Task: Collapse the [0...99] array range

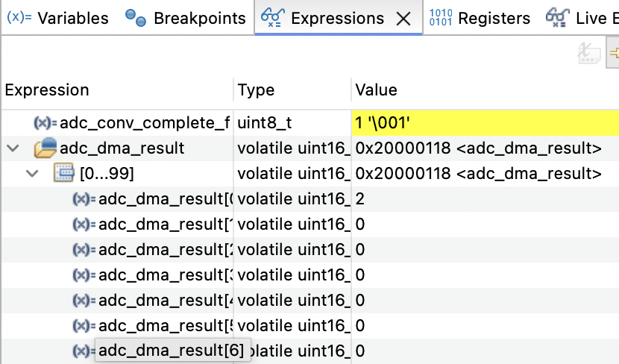Action: click(32, 174)
